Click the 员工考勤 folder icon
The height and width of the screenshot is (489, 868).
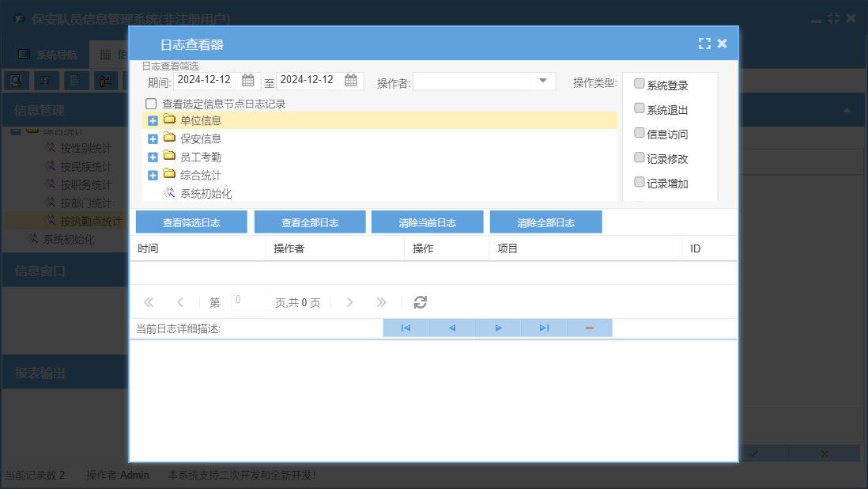point(169,156)
